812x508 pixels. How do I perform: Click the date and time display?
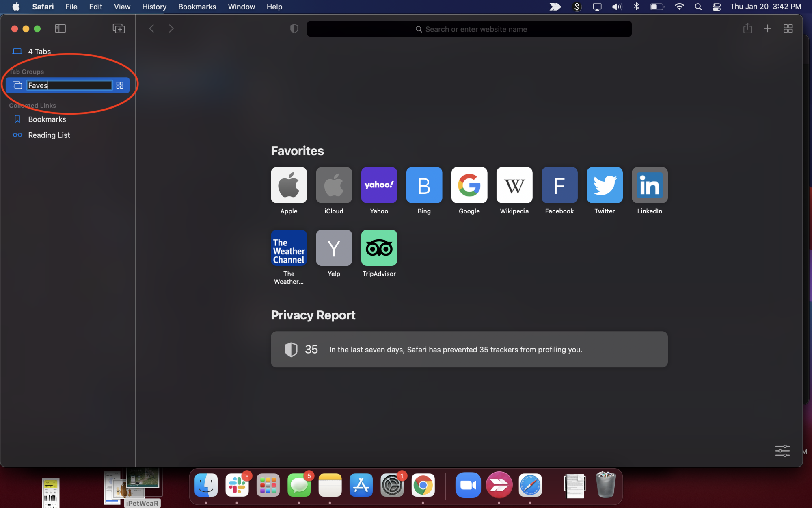766,7
